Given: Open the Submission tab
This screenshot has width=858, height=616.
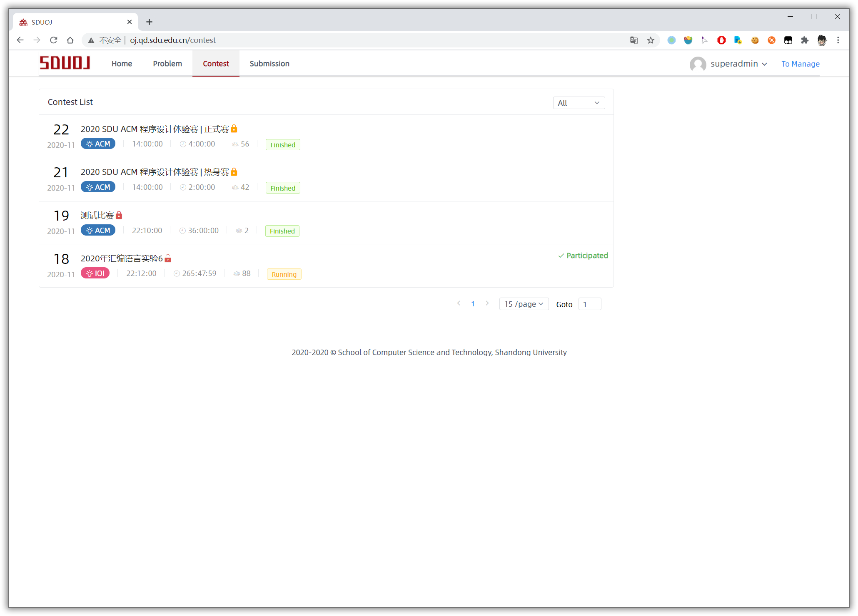Looking at the screenshot, I should pyautogui.click(x=269, y=64).
